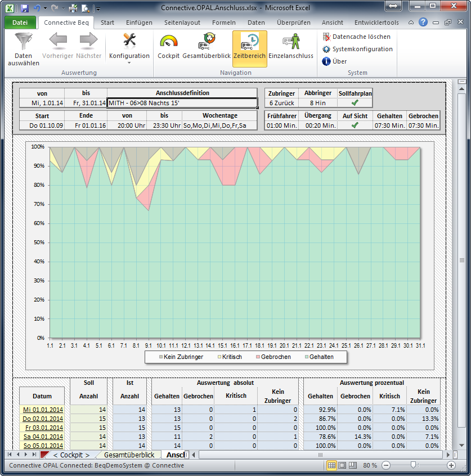The image size is (471, 476).
Task: Switch to Page Layout view in status bar
Action: pyautogui.click(x=342, y=465)
